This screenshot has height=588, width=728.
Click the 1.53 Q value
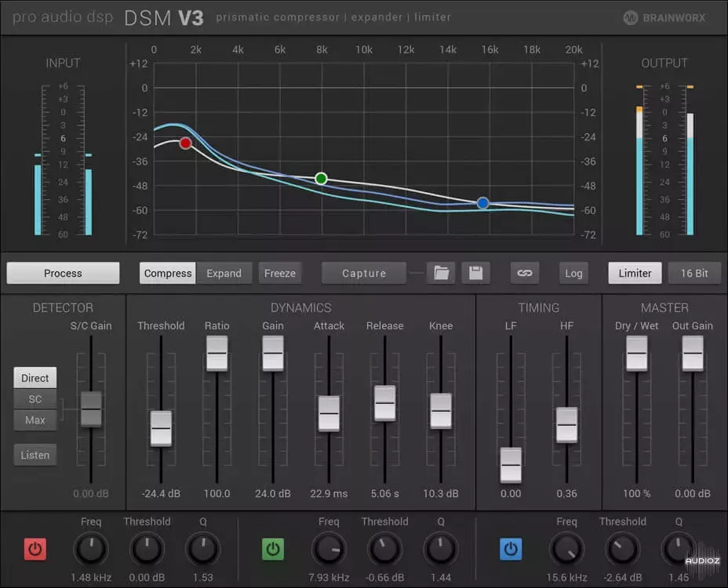click(203, 577)
